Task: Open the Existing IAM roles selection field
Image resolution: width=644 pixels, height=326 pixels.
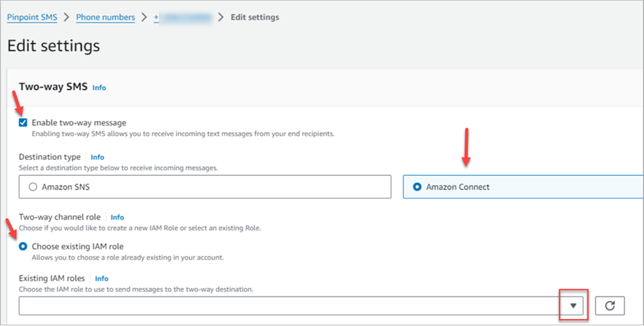Action: pyautogui.click(x=290, y=306)
